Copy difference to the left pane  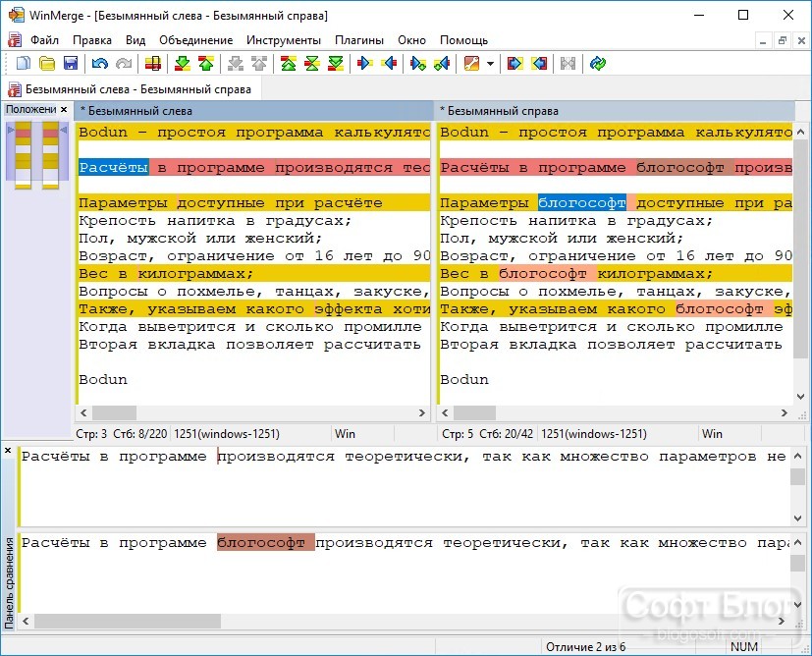tap(389, 64)
